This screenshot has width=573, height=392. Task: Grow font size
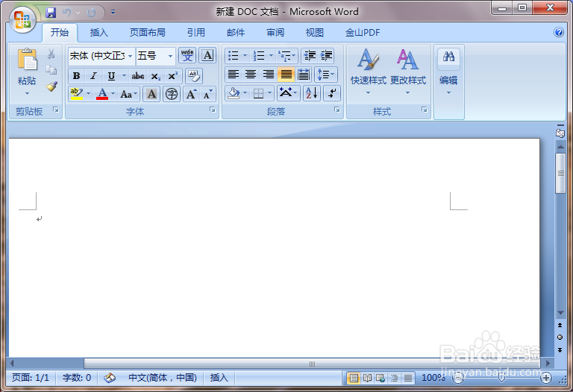click(x=191, y=94)
